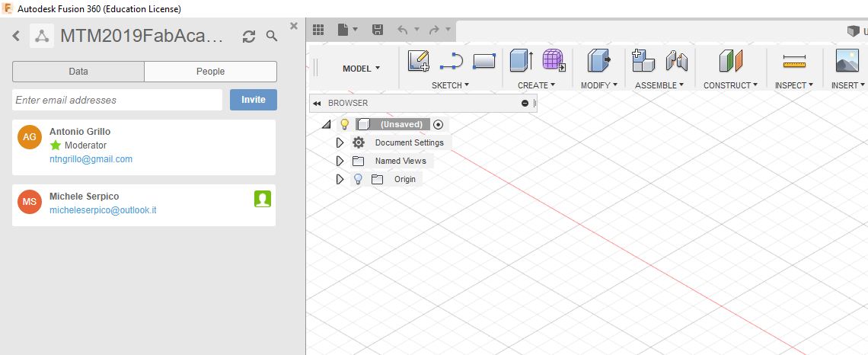Click the Invite button

pyautogui.click(x=254, y=100)
